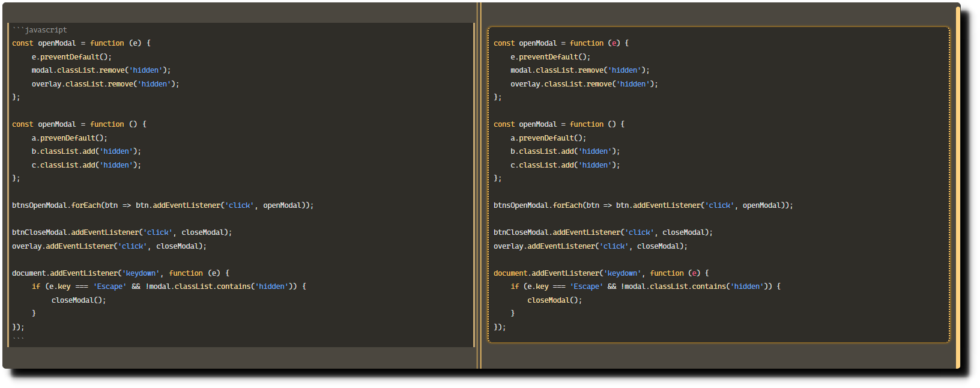Click 'document.addEventListener' keydown line in rendered preview
This screenshot has height=388, width=980.
[601, 273]
